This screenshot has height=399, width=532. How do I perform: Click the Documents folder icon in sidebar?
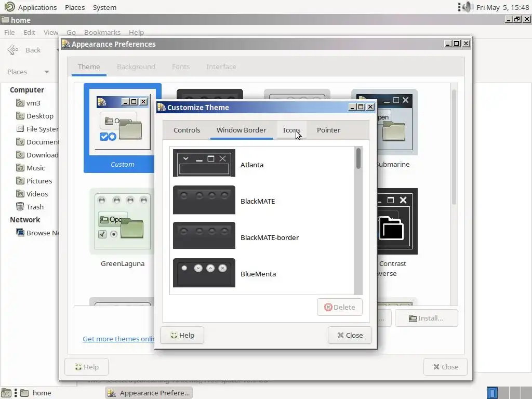(x=20, y=141)
